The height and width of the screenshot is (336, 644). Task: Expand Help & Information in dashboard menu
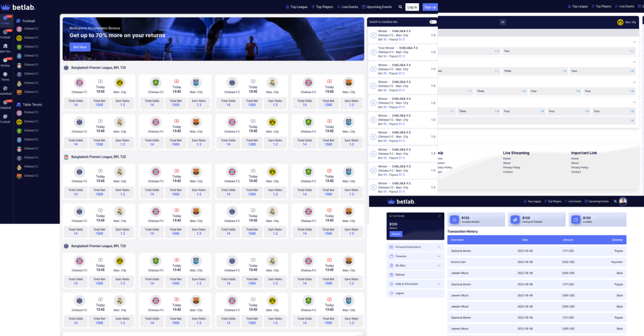(x=415, y=284)
